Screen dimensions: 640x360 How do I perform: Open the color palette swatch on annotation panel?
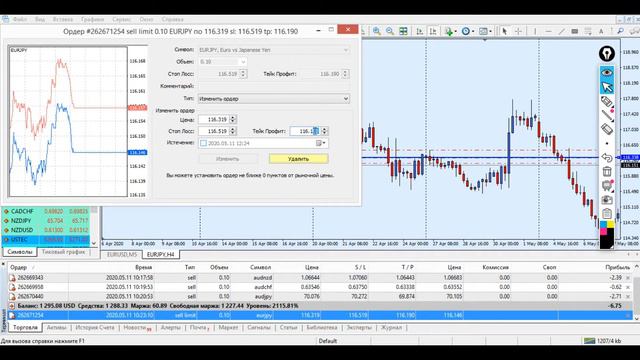(x=607, y=235)
